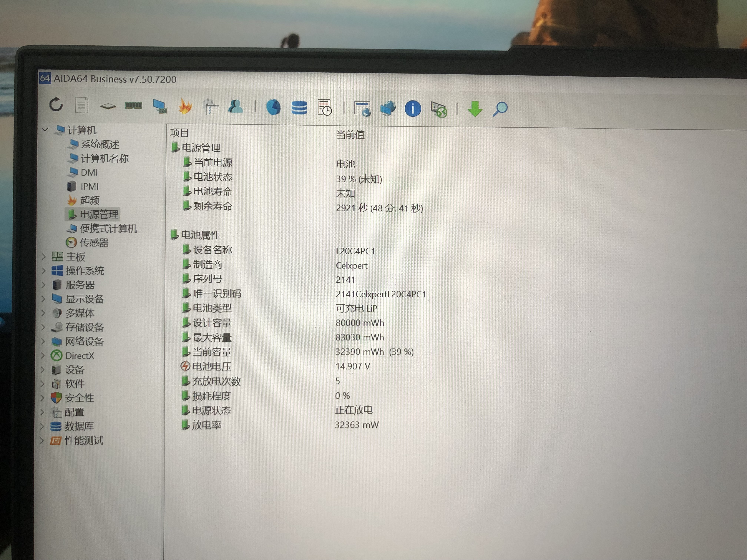Click the AIDA64 title bar app icon

[x=45, y=78]
